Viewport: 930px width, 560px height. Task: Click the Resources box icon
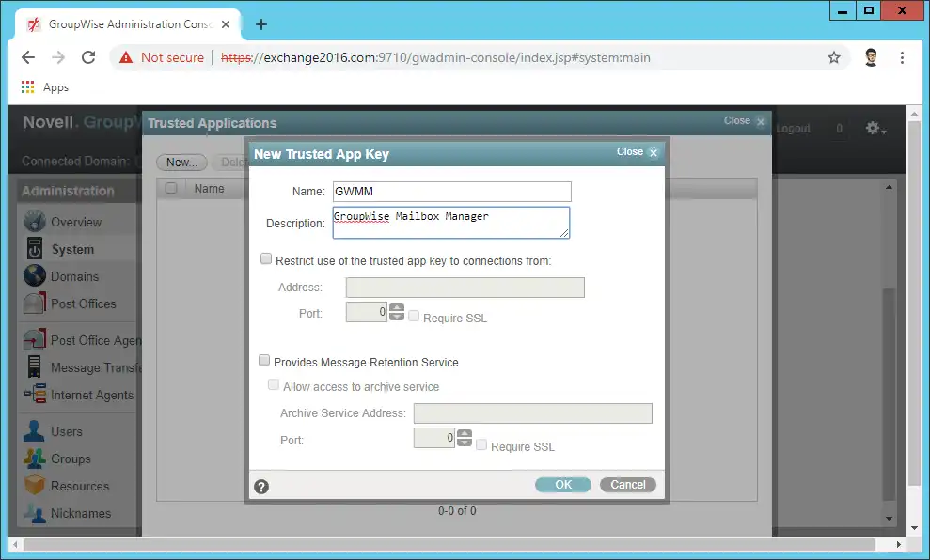[x=35, y=486]
